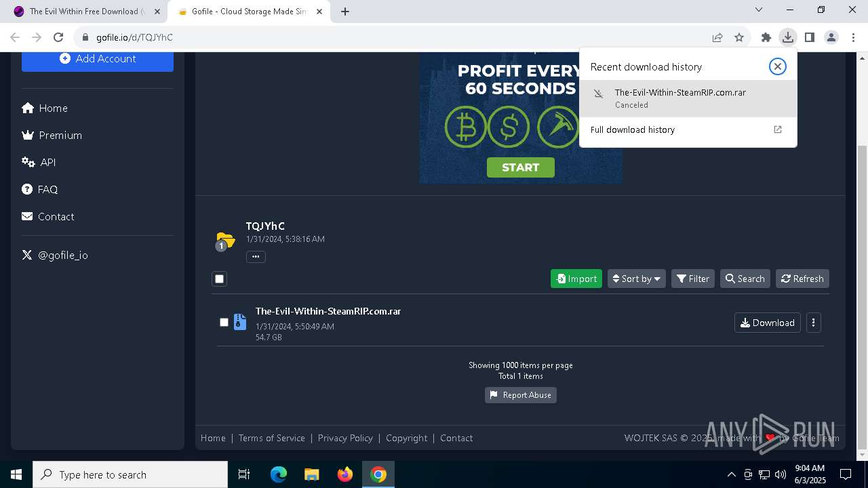Open a new browser tab

345,12
